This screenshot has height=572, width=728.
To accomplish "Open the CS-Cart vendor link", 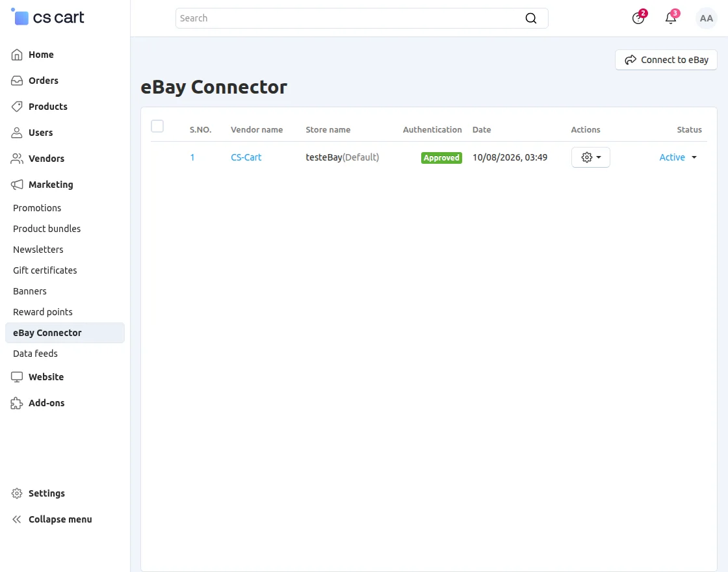I will point(246,157).
